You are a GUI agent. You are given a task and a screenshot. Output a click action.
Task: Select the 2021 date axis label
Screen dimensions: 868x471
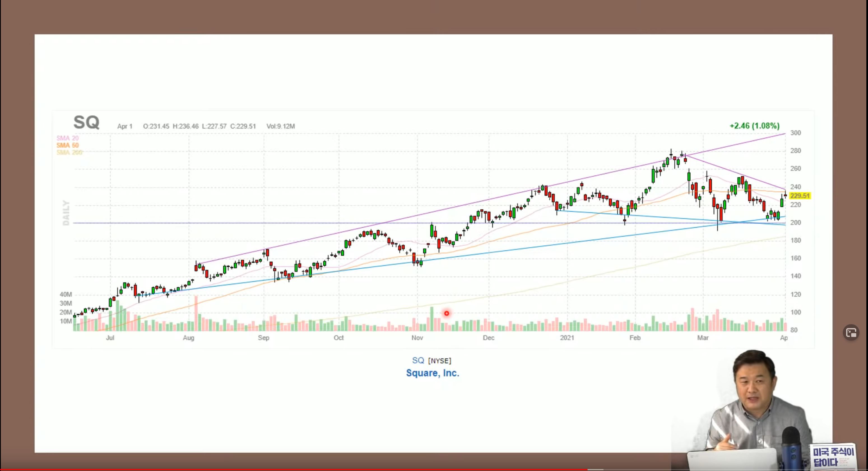coord(567,338)
